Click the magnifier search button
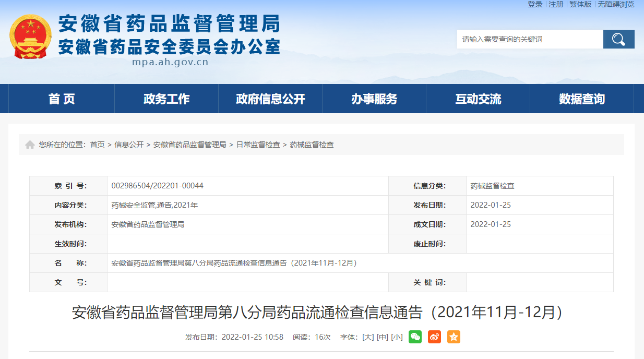The image size is (644, 359). [618, 39]
